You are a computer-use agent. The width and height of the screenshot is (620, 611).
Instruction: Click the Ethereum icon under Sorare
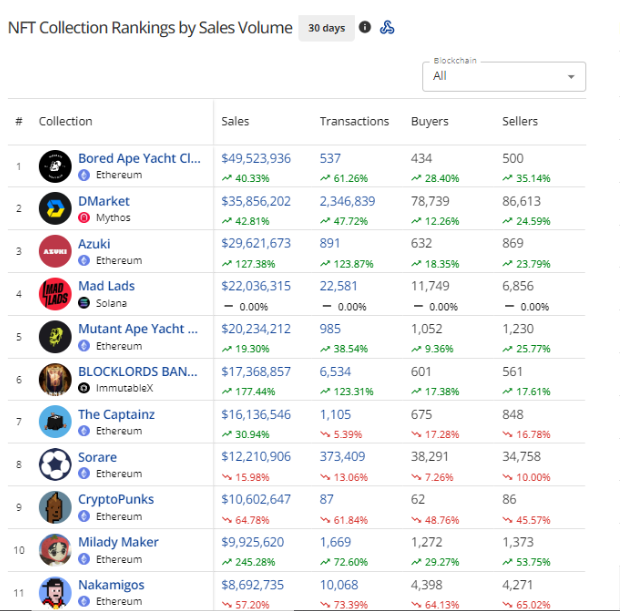pos(84,473)
